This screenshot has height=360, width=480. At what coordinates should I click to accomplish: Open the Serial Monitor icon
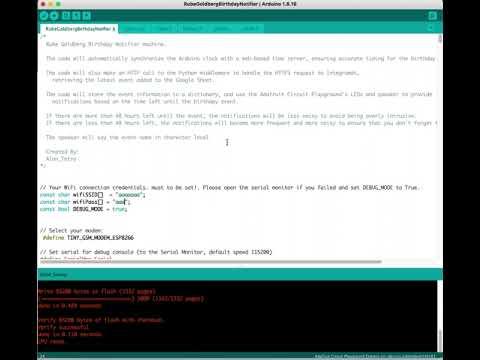click(x=432, y=16)
